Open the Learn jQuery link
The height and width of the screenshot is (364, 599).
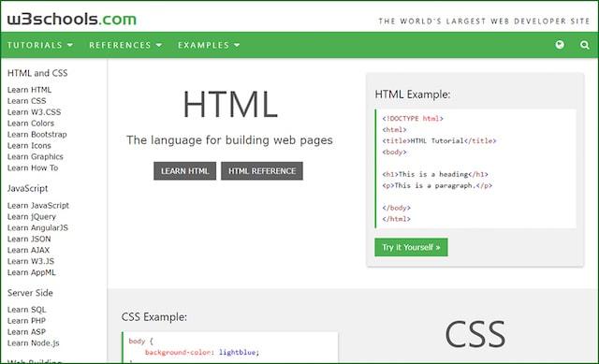click(x=32, y=216)
